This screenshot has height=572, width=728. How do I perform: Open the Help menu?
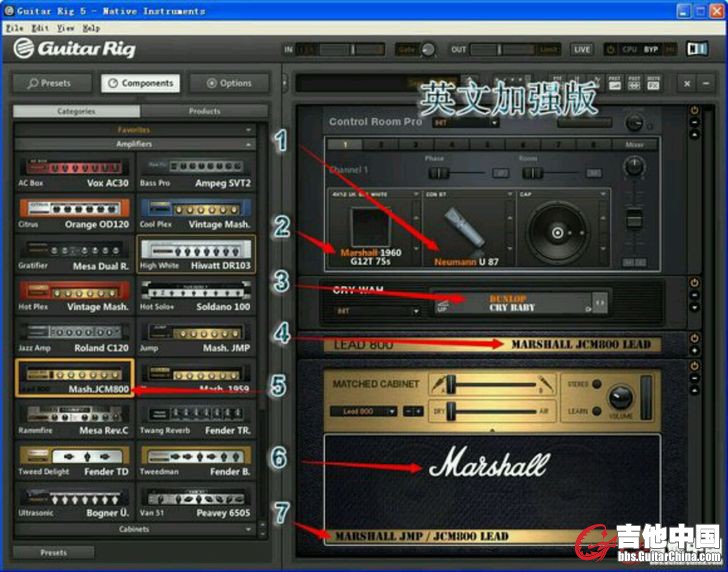91,28
